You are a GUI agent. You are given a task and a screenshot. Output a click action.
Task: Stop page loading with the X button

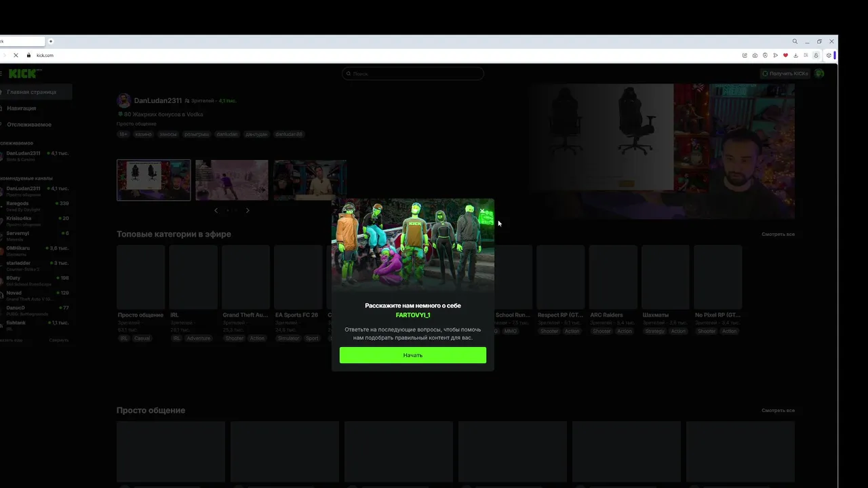16,55
